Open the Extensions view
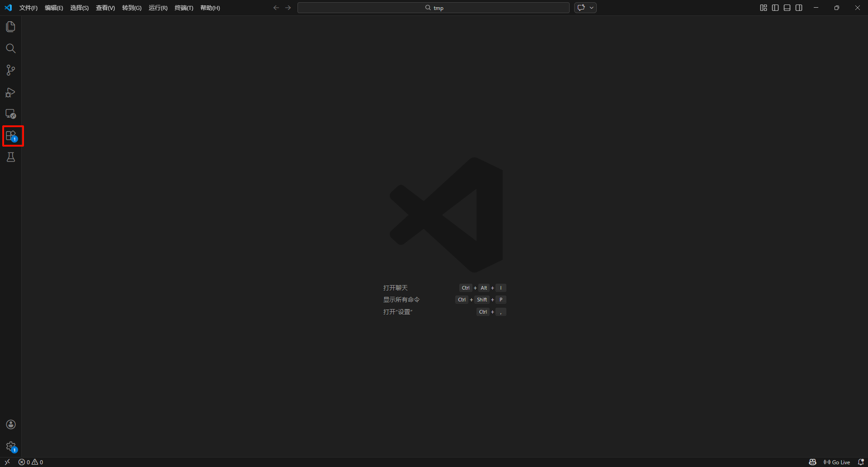868x467 pixels. (x=11, y=136)
